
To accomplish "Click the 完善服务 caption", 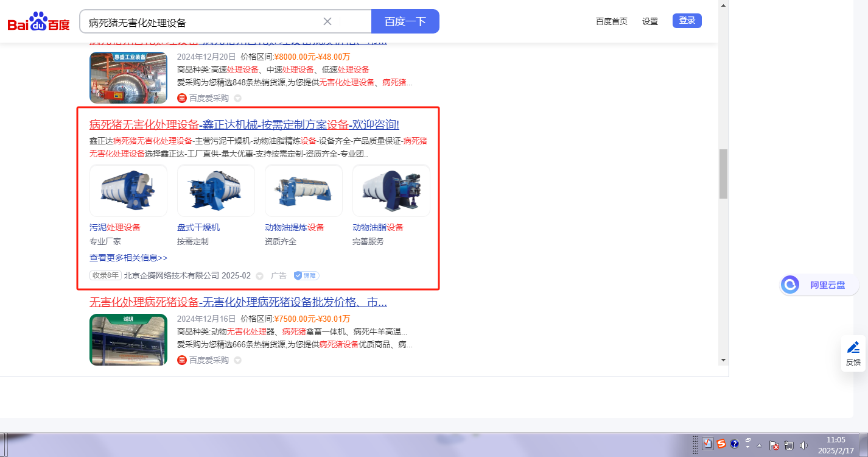I will (368, 241).
